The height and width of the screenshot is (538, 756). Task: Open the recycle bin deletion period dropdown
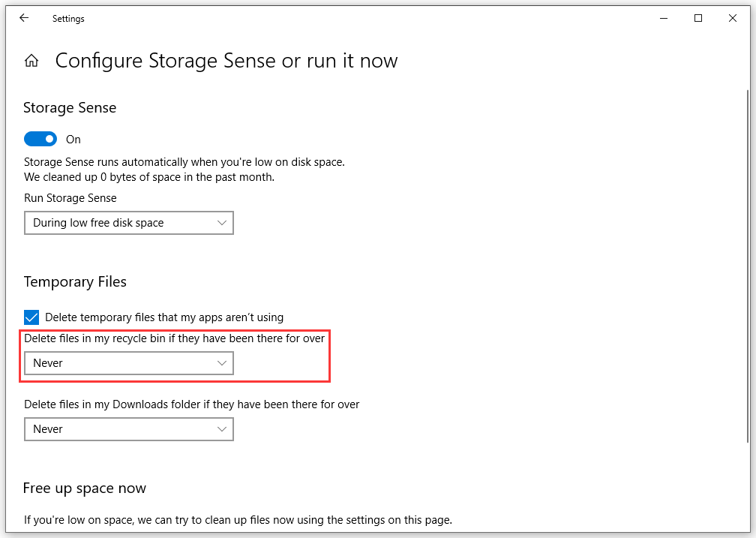(129, 363)
